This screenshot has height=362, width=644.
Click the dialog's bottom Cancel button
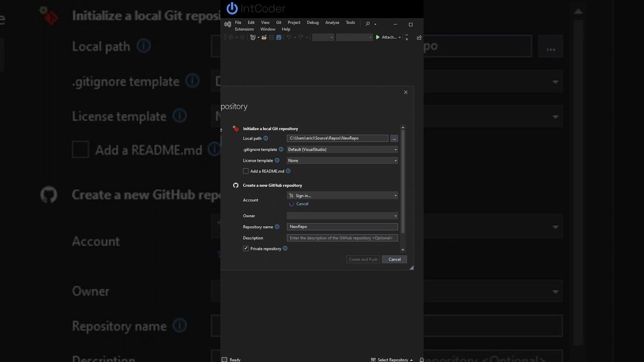pyautogui.click(x=394, y=259)
